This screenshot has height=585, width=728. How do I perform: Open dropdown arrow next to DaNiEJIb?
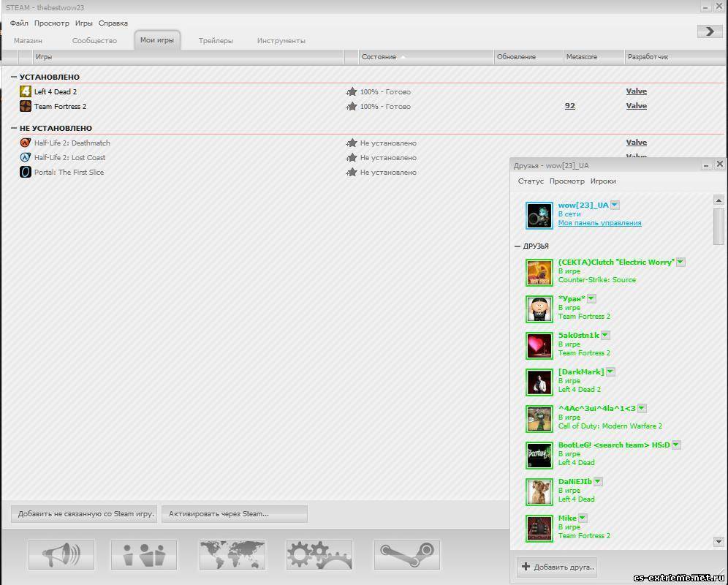598,481
